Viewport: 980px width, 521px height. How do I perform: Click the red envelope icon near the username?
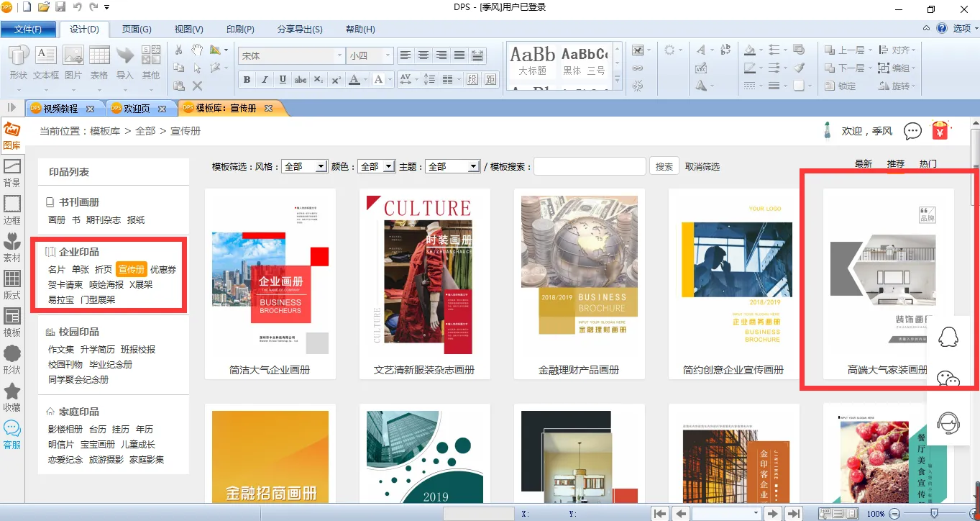(x=940, y=130)
